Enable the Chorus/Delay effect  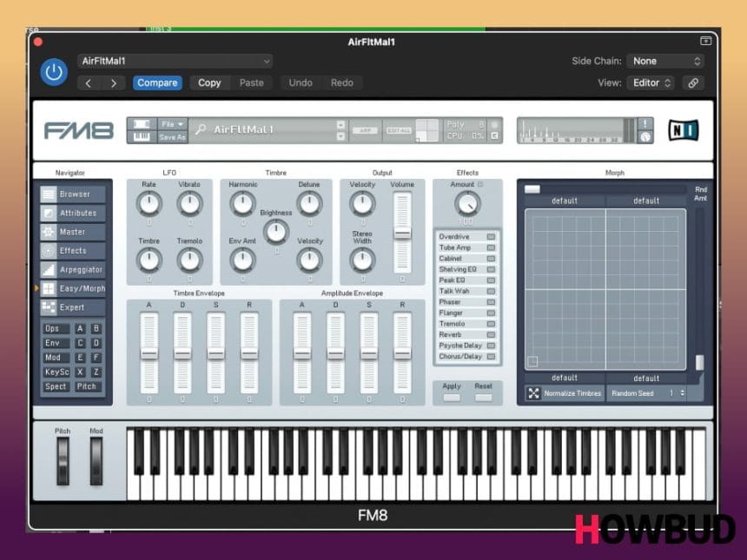pyautogui.click(x=491, y=357)
